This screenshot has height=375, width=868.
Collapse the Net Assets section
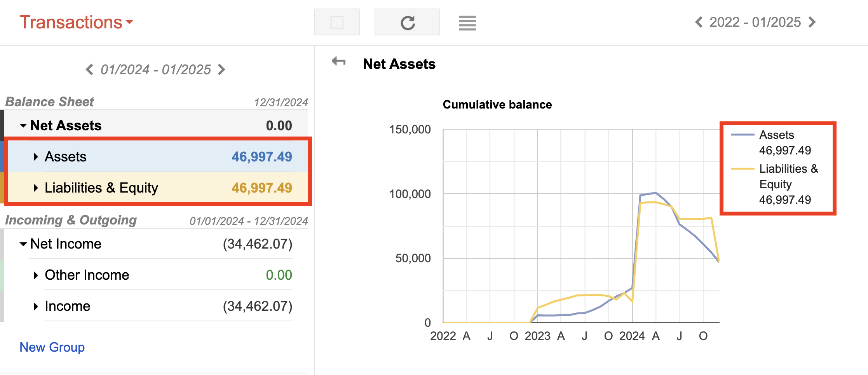tap(23, 125)
